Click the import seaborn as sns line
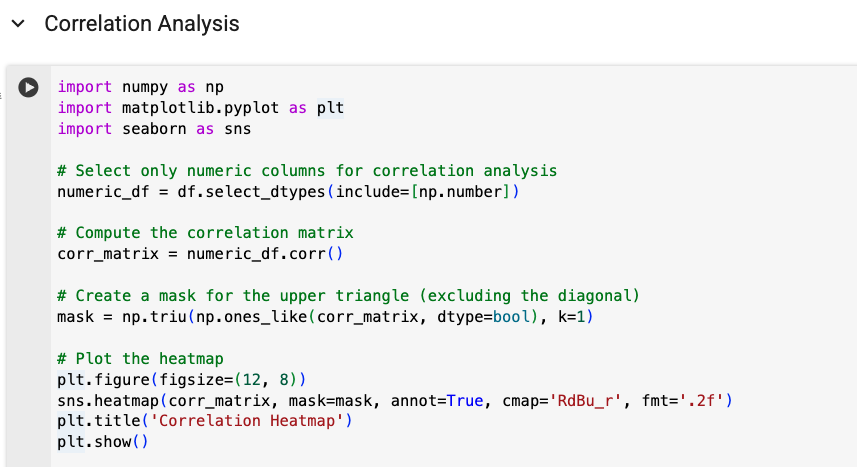This screenshot has height=467, width=857. click(x=154, y=129)
